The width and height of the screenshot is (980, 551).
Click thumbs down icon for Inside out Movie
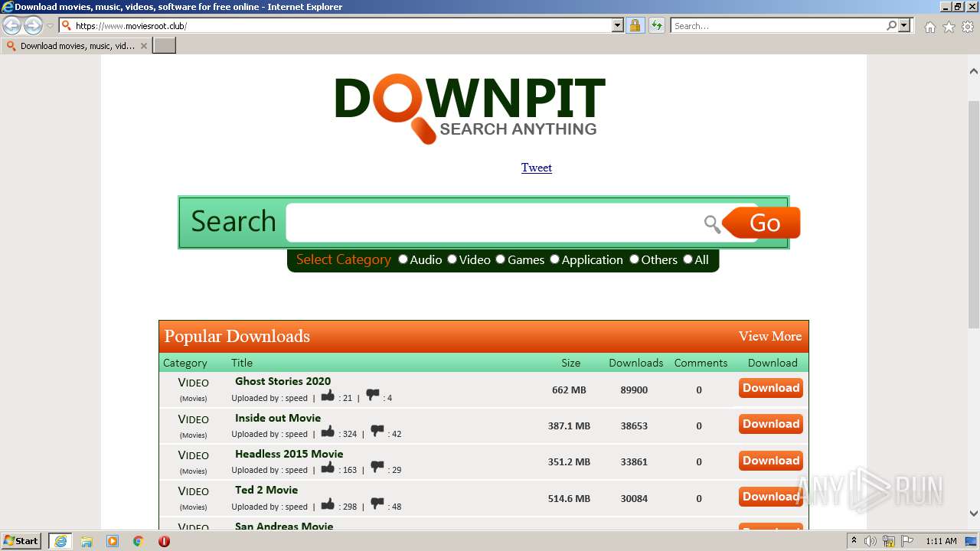coord(377,432)
